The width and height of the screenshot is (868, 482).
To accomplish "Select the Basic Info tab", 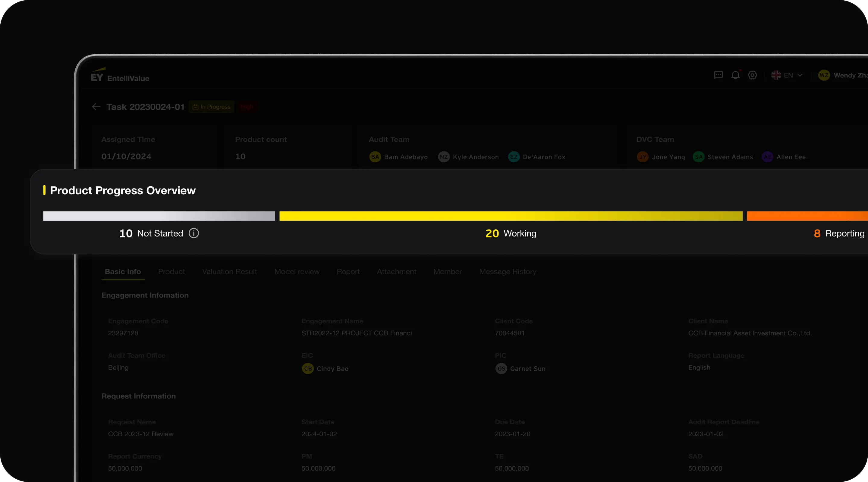I will click(123, 271).
